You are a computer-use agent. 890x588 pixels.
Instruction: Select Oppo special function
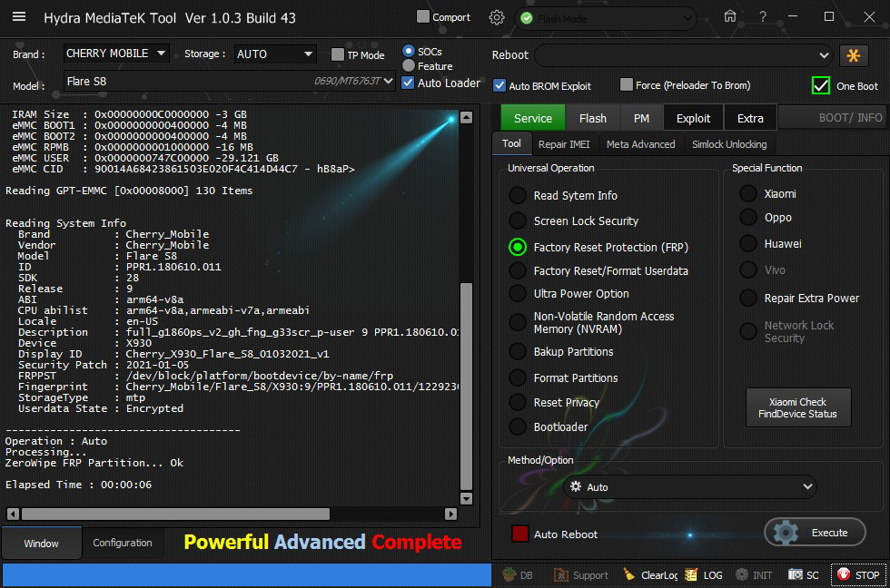pos(748,217)
